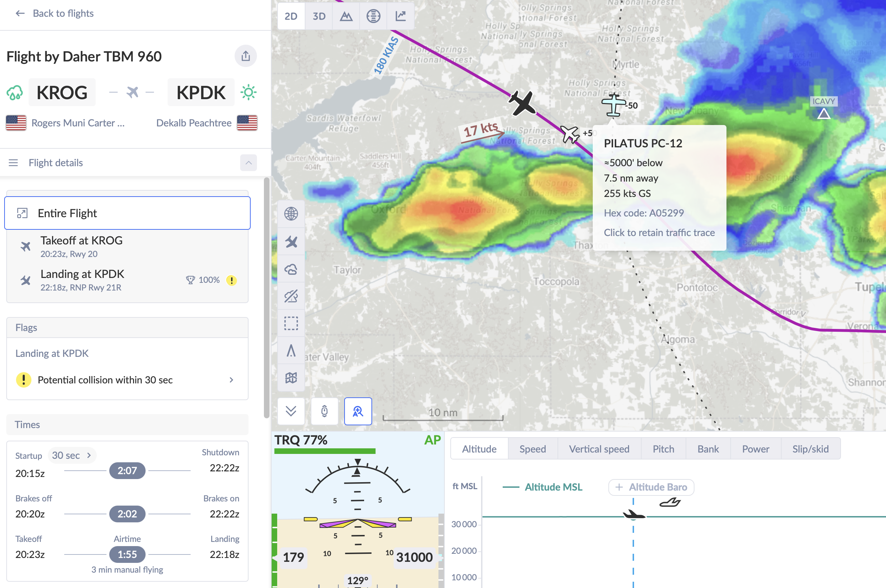
Task: Toggle the weather cloud layer icon
Action: [x=291, y=269]
